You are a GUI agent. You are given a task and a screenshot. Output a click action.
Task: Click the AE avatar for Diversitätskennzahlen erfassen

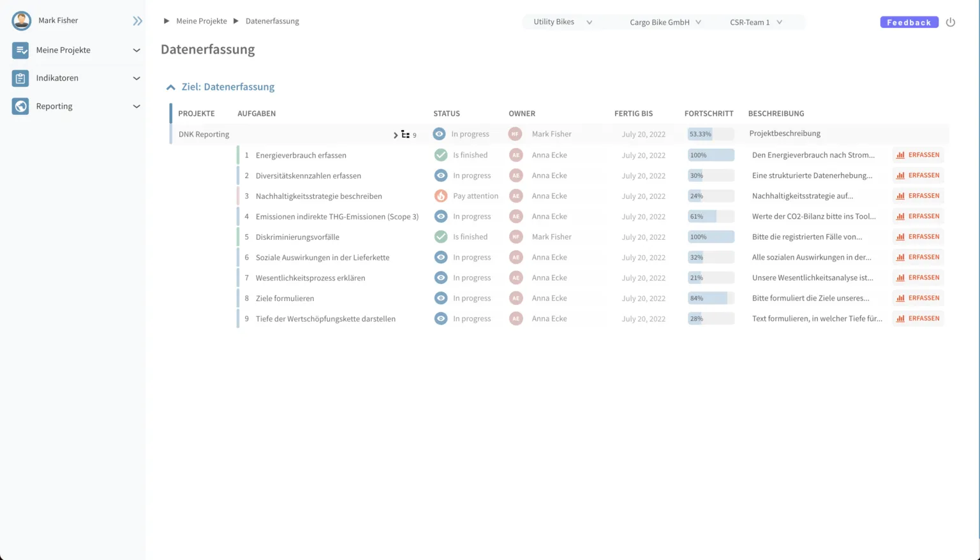coord(516,175)
